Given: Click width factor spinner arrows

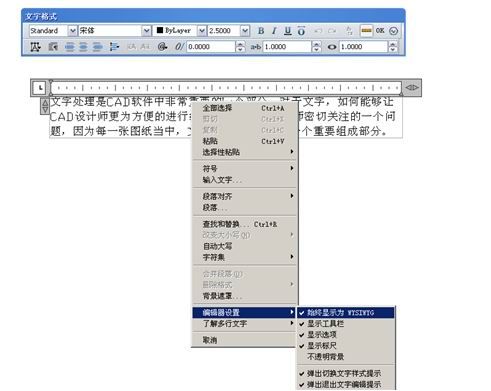Looking at the screenshot, I should click(x=393, y=47).
